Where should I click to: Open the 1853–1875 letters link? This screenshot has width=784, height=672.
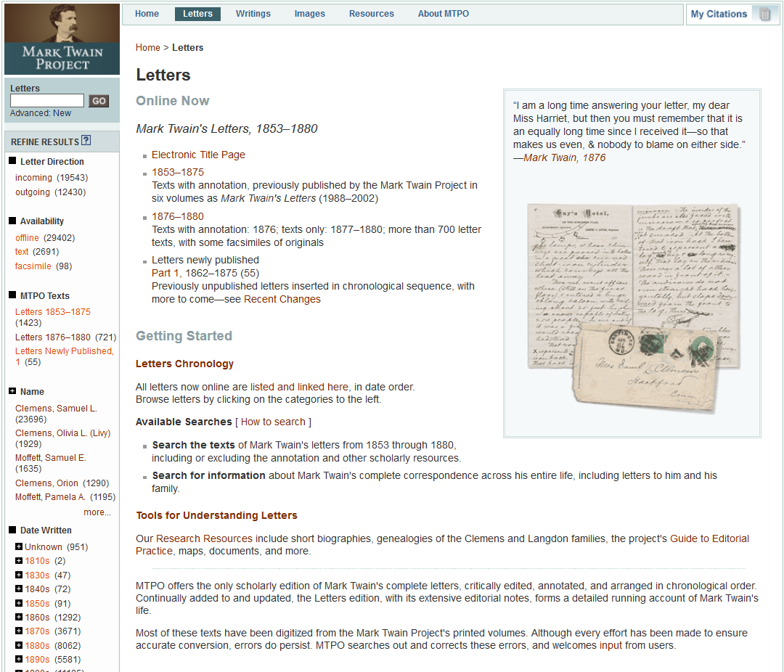(x=178, y=172)
